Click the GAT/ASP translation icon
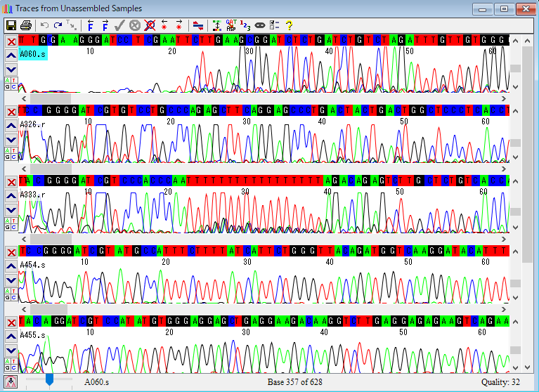 [231, 25]
